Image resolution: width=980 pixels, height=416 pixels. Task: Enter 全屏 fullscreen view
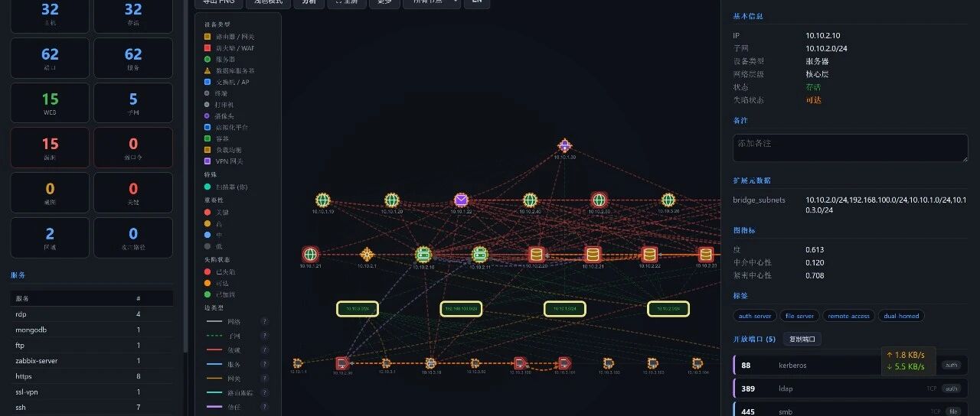[x=347, y=2]
